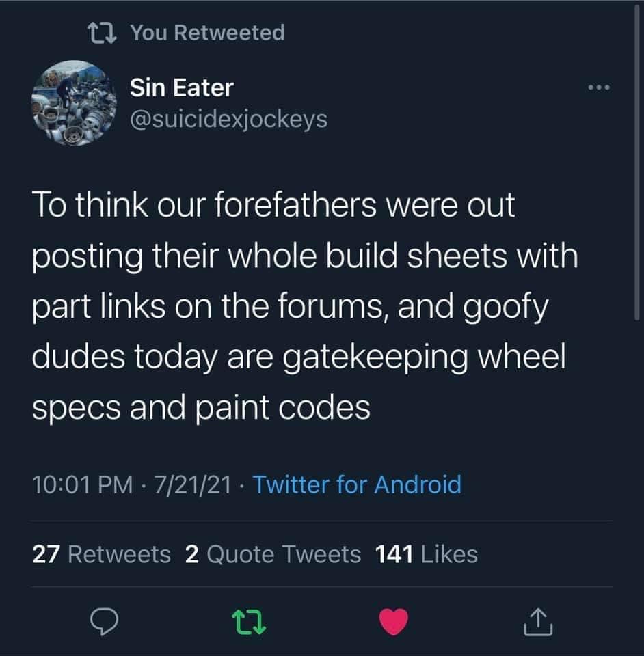Open the reply composer for this tweet

click(x=104, y=622)
